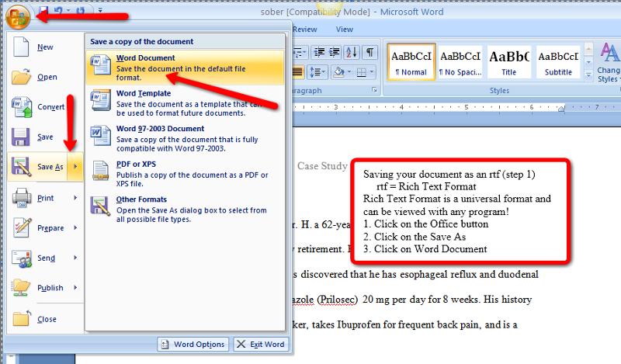Click the Send envelope icon
Screen dimensions: 621x364
pyautogui.click(x=22, y=258)
